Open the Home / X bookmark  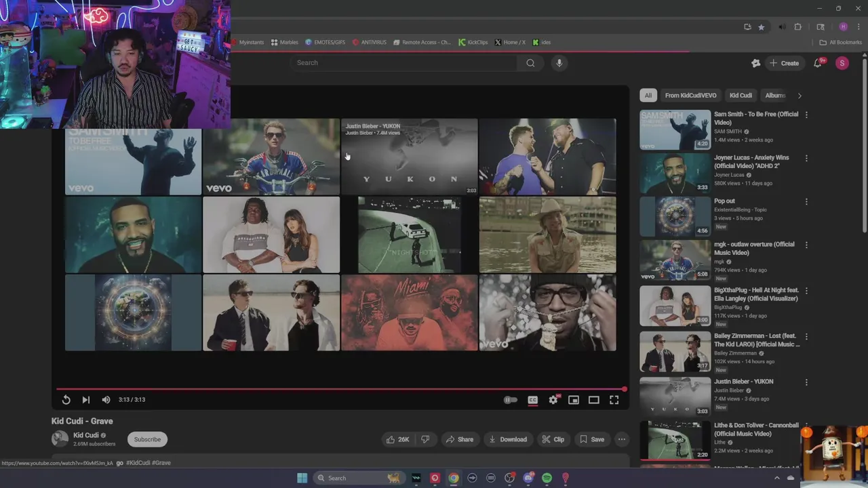pos(510,42)
